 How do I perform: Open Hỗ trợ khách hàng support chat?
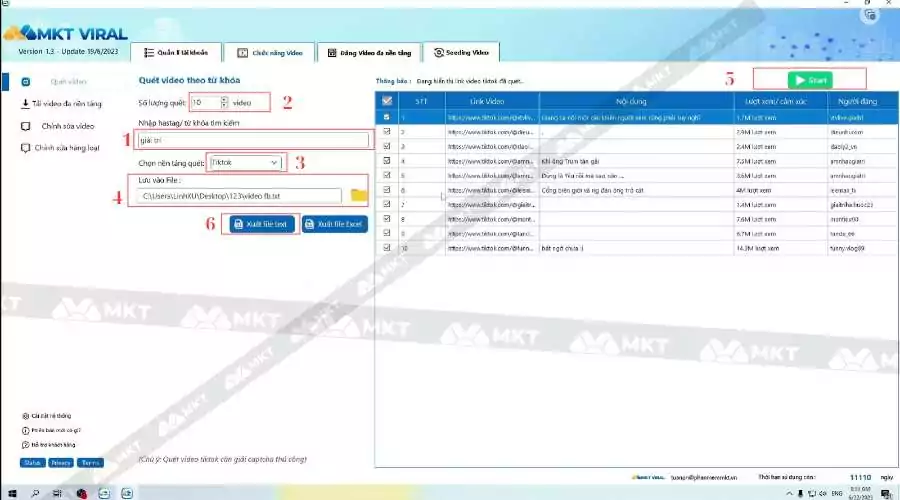click(49, 445)
